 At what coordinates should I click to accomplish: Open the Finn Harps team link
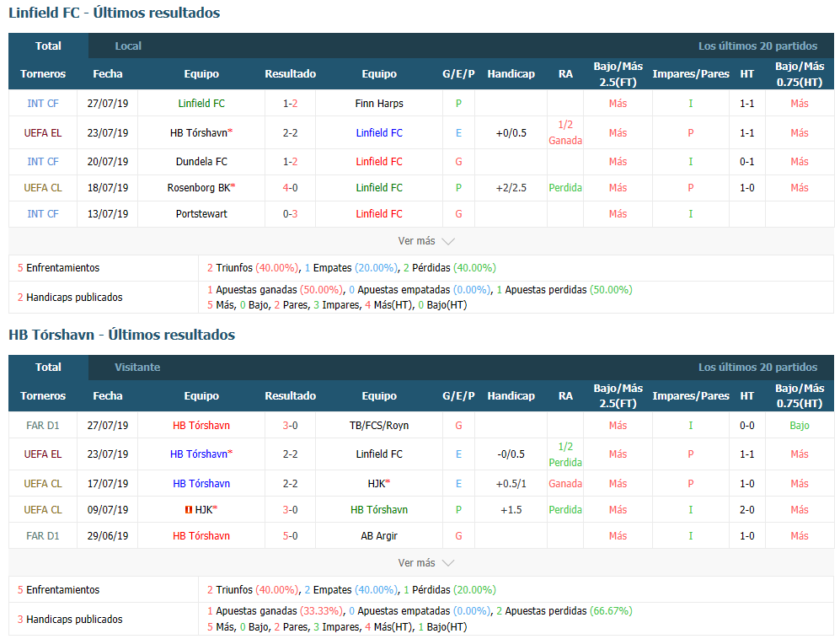(379, 104)
